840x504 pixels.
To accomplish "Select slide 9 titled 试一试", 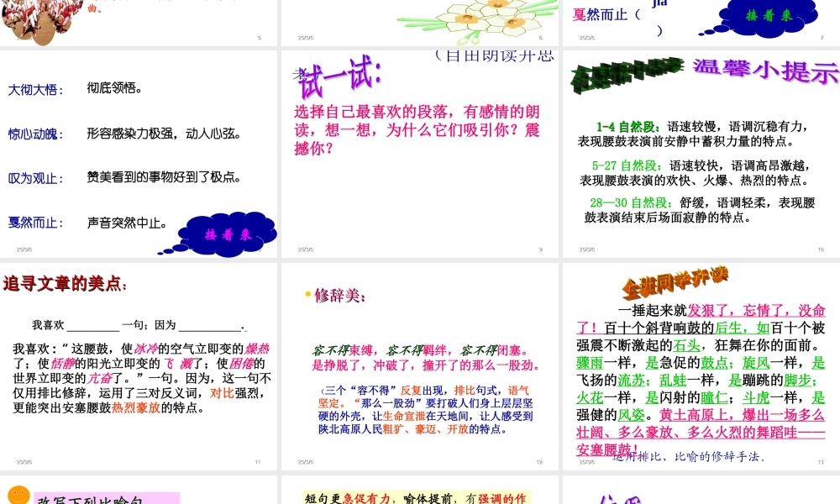I will (x=420, y=154).
